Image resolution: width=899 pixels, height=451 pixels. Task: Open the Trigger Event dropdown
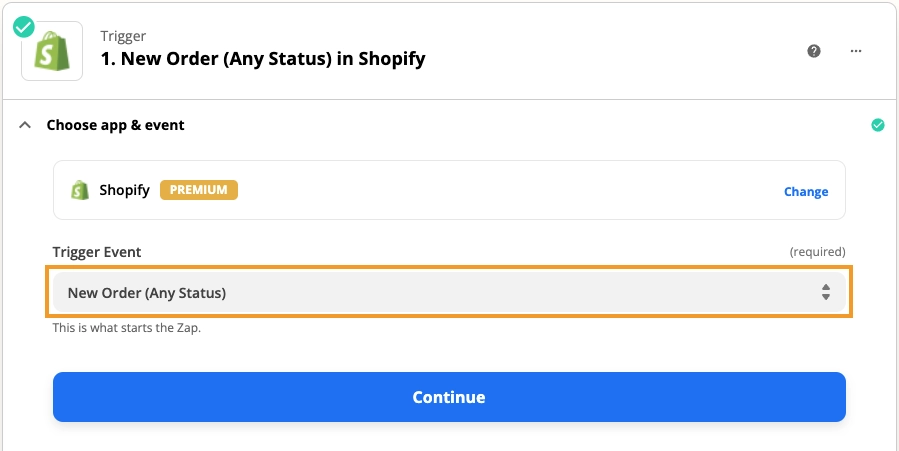(x=449, y=292)
